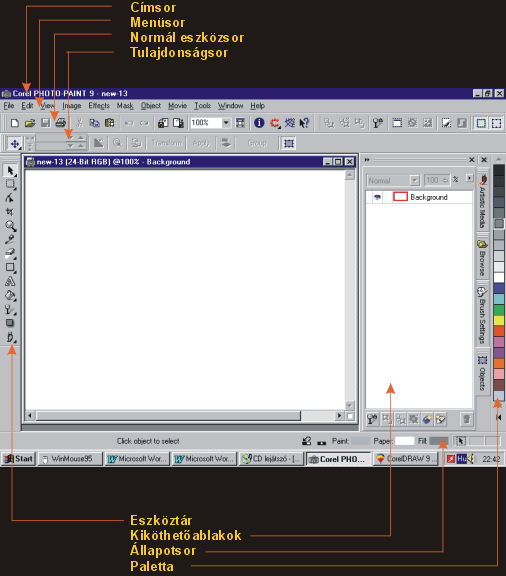Hide the Background object via eye icon
Viewport: 506px width, 576px height.
[377, 197]
